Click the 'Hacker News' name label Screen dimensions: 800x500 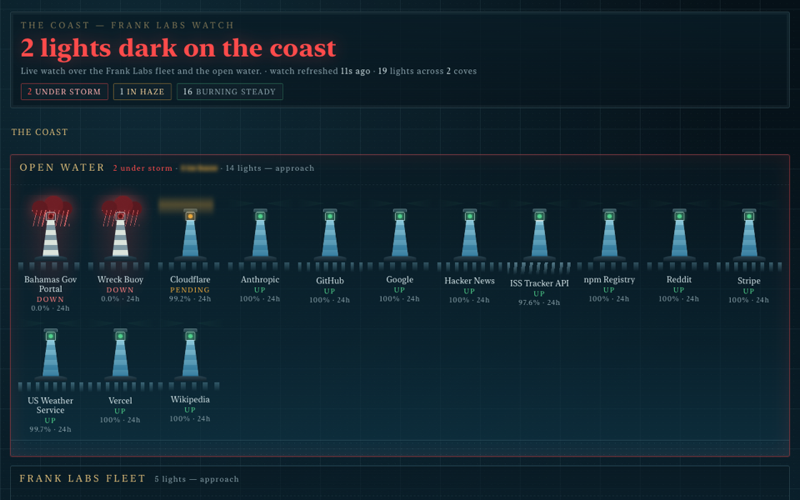pos(470,281)
